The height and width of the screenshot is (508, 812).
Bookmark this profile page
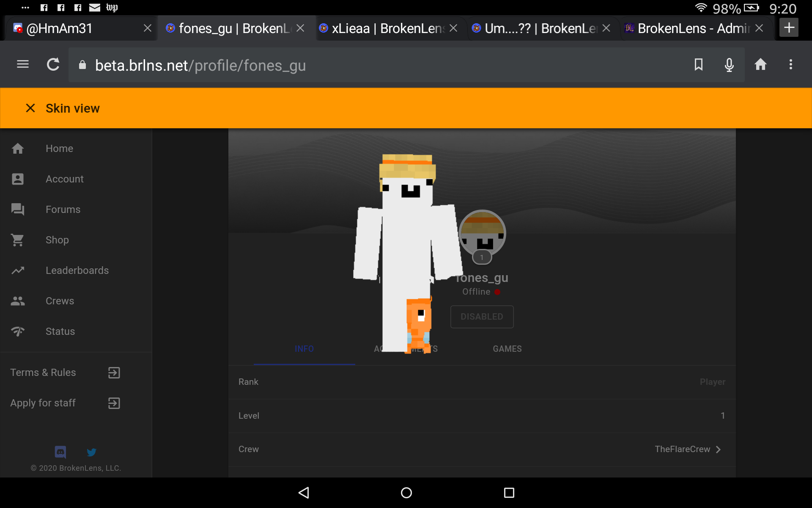click(x=699, y=64)
